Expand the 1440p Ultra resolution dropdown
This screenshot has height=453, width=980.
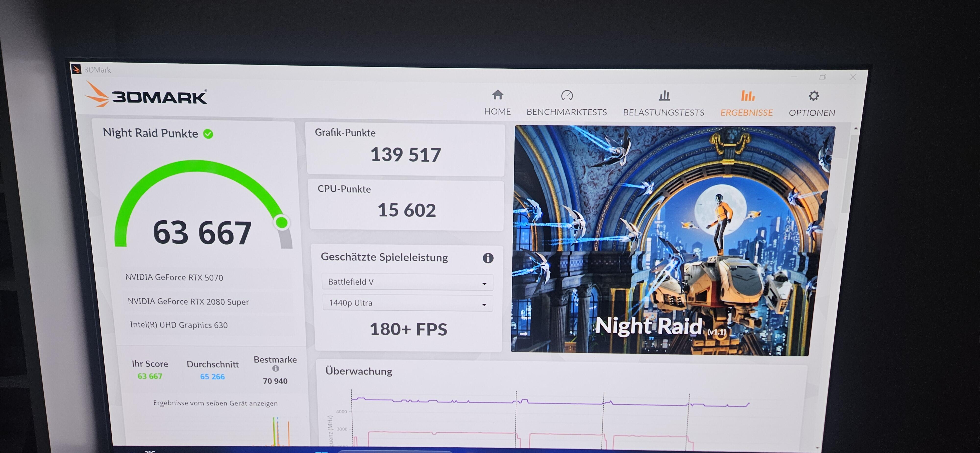tap(407, 303)
